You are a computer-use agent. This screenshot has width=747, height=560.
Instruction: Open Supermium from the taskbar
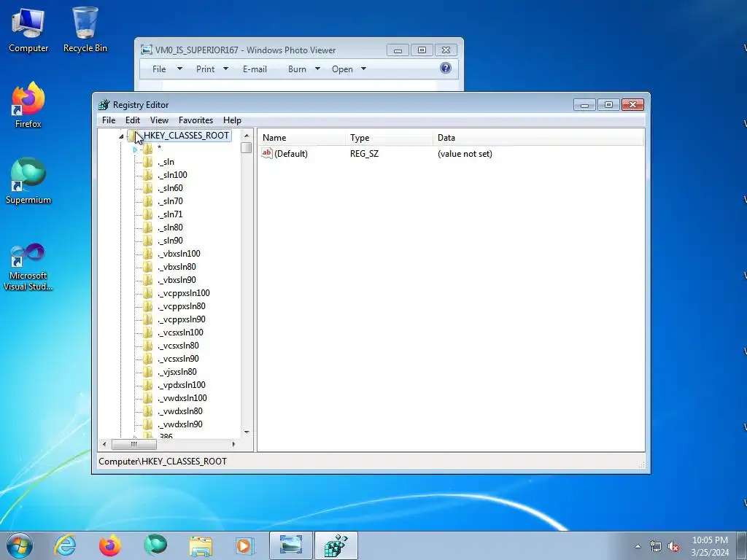pyautogui.click(x=155, y=545)
